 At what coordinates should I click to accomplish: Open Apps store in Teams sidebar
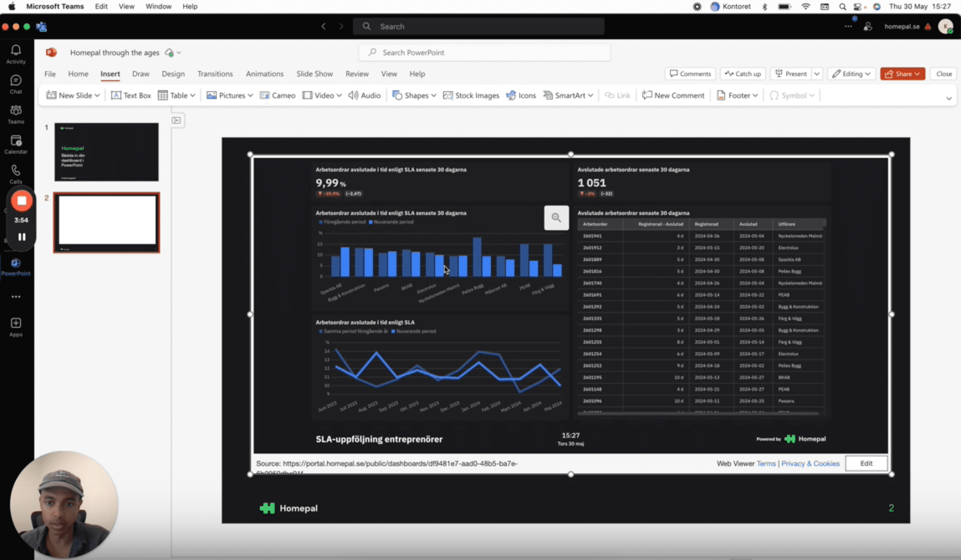[x=16, y=327]
